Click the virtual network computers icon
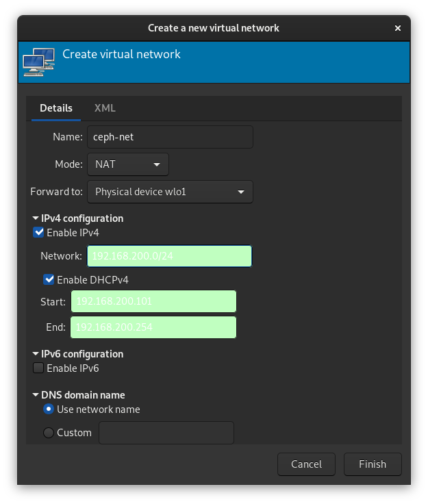 pos(38,62)
